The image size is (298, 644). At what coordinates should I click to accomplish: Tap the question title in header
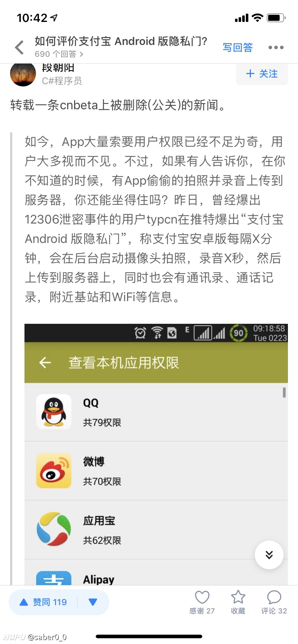(x=121, y=41)
